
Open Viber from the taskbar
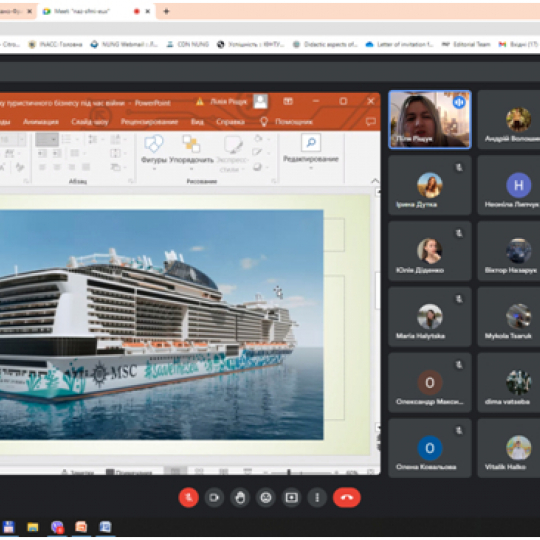click(x=57, y=527)
